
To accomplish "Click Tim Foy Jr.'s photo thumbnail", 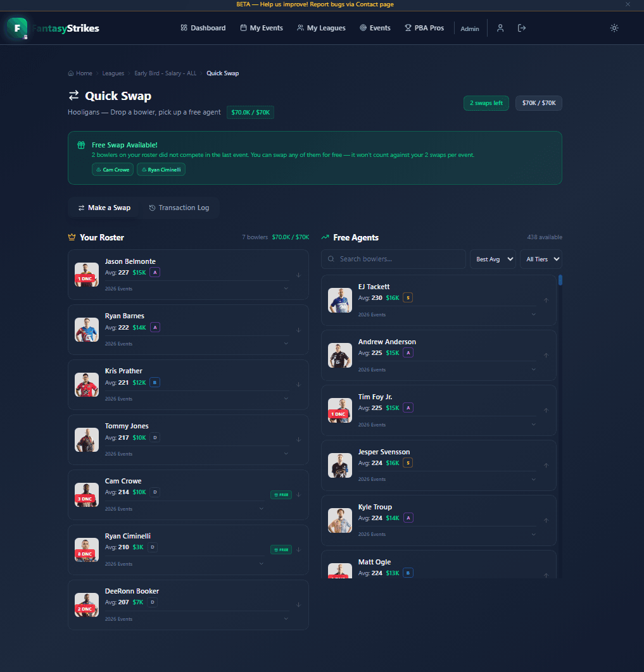I will point(340,410).
